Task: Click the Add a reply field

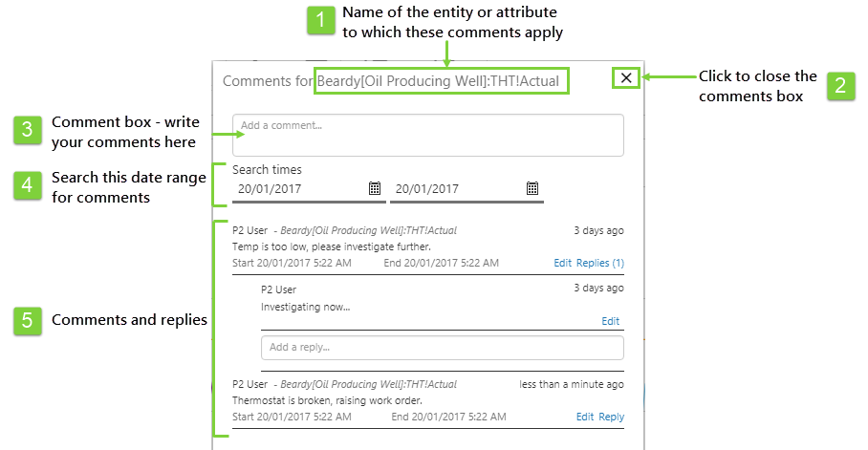Action: [442, 347]
